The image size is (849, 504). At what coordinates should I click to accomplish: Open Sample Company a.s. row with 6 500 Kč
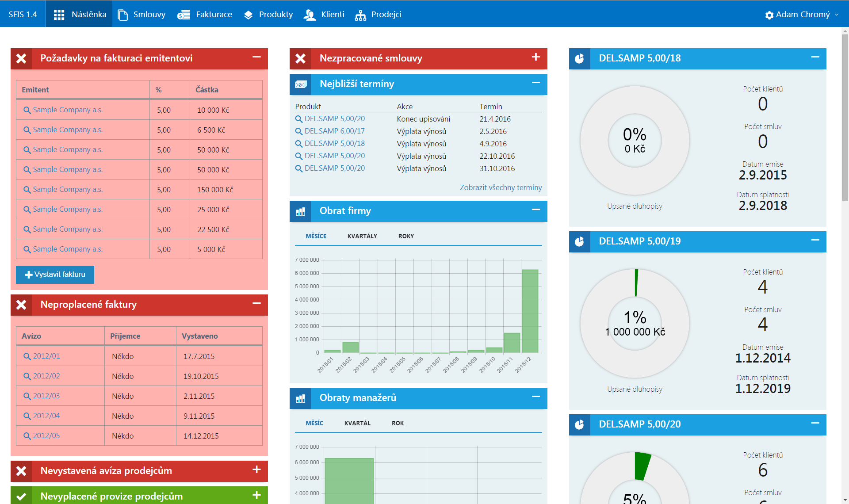(x=63, y=130)
